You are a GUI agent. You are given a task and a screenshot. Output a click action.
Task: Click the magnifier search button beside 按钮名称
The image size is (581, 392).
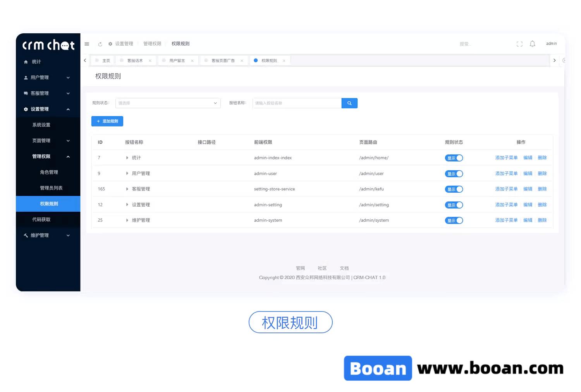tap(349, 103)
